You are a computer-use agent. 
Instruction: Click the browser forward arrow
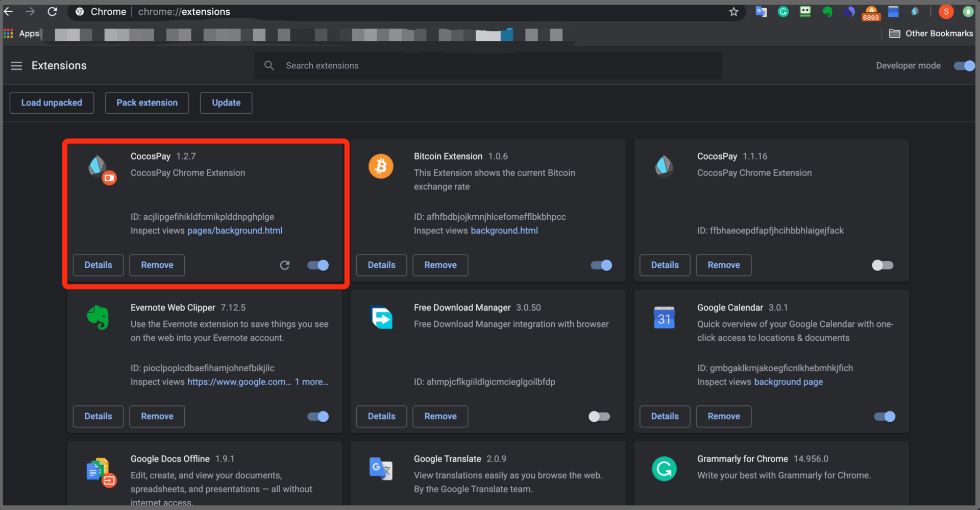point(31,11)
